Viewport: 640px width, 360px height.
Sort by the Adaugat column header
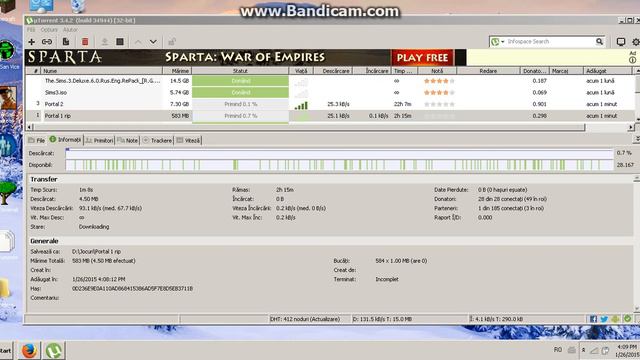607,71
